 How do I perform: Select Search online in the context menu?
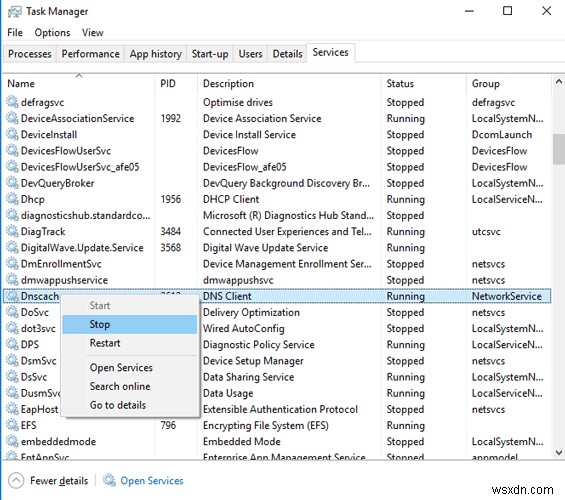coord(130,386)
